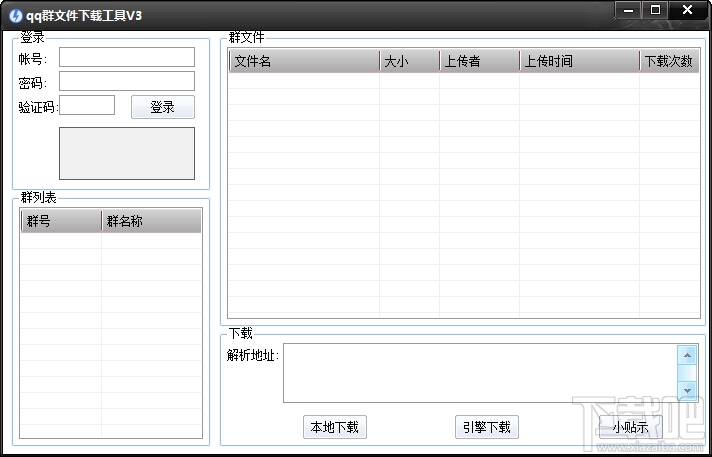The height and width of the screenshot is (457, 712).
Task: Minimize the qq群文件下载工具 window
Action: pos(628,10)
